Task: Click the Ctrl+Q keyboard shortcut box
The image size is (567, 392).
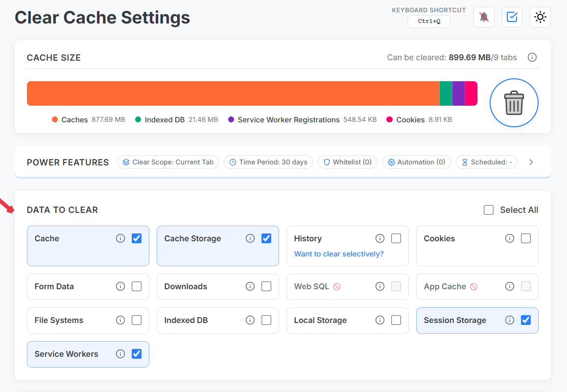Action: coord(429,22)
